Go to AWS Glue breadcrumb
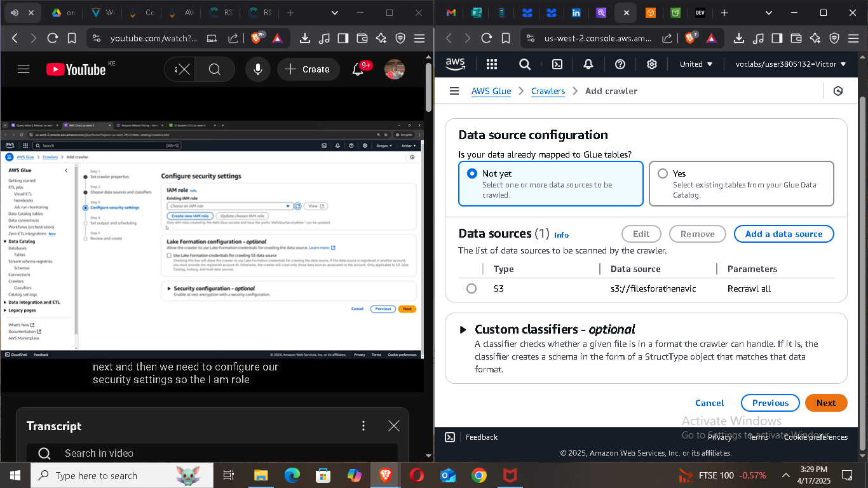868x488 pixels. coord(491,91)
